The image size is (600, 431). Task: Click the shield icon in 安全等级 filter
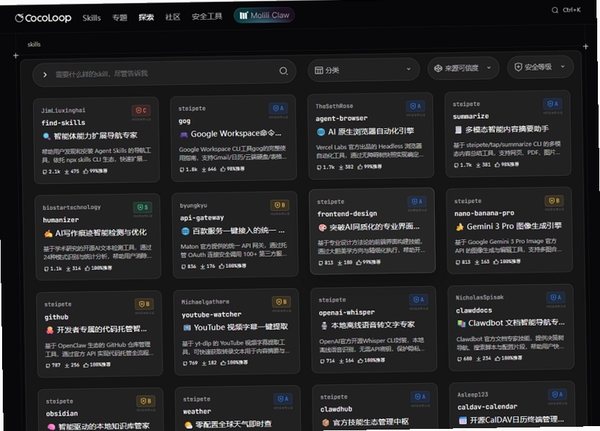(518, 67)
